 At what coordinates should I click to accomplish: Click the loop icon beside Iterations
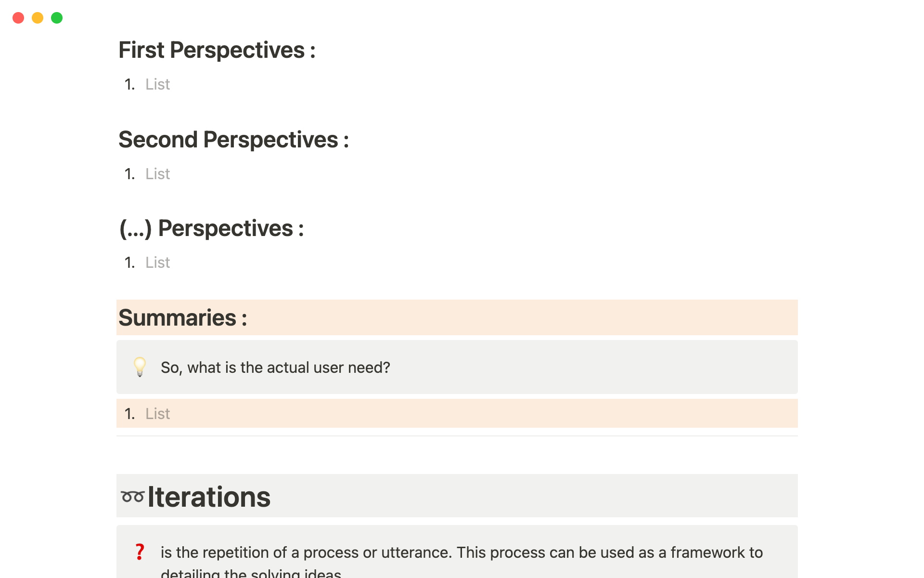132,497
